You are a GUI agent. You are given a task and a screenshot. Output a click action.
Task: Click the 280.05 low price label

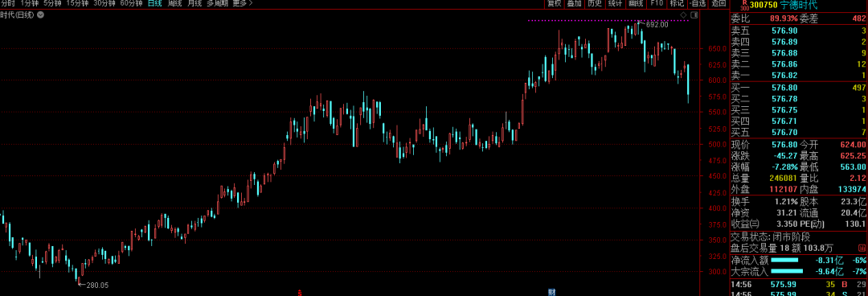[x=97, y=285]
